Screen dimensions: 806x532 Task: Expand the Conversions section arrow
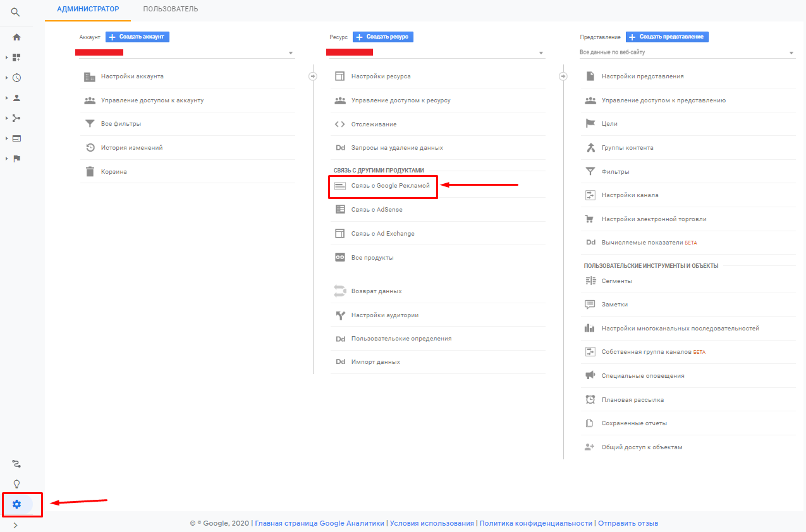[x=6, y=159]
